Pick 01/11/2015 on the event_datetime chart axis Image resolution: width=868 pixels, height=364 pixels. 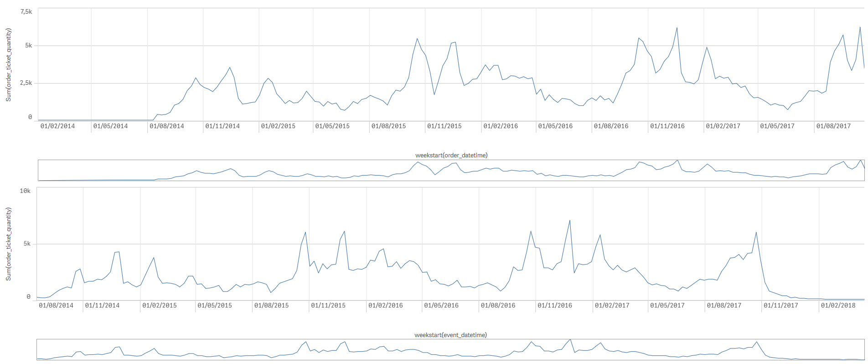pyautogui.click(x=328, y=305)
